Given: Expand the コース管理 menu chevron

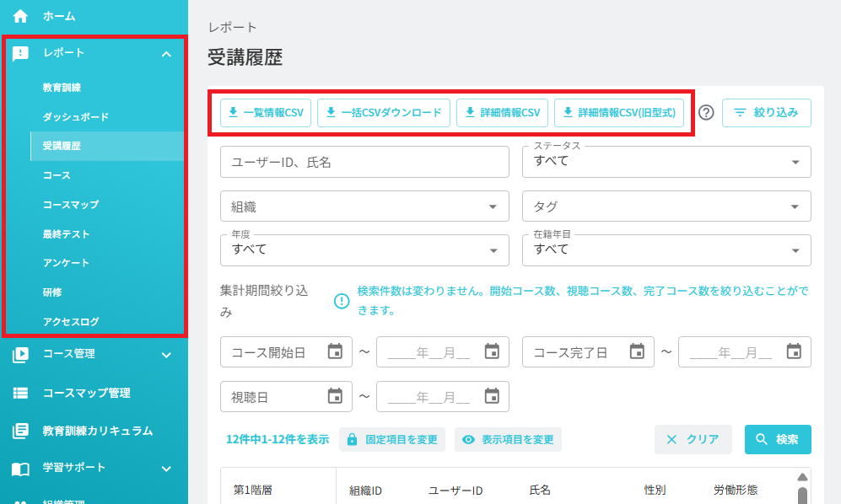Looking at the screenshot, I should pos(166,355).
